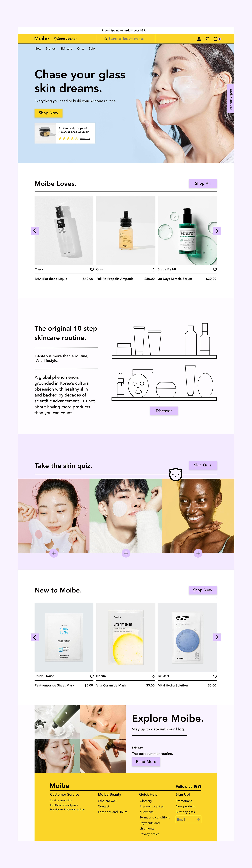Favorite the Vita Ceramide Mask heart
Screen dimensions: 252x868
point(153,676)
